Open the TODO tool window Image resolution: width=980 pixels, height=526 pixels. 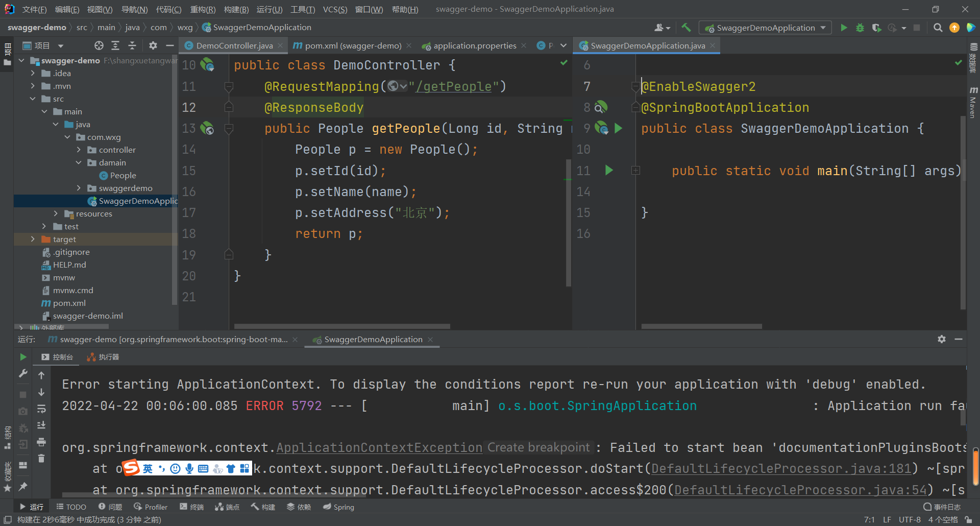(x=71, y=507)
